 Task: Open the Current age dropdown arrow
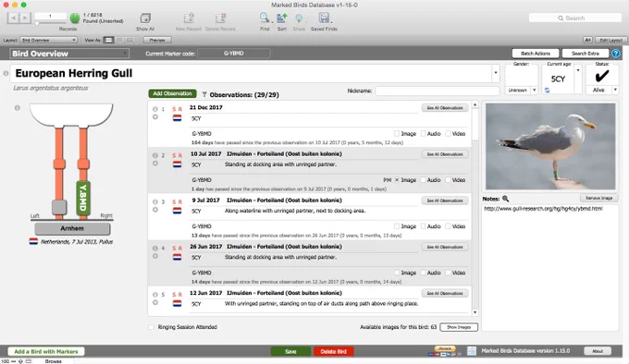click(x=578, y=70)
